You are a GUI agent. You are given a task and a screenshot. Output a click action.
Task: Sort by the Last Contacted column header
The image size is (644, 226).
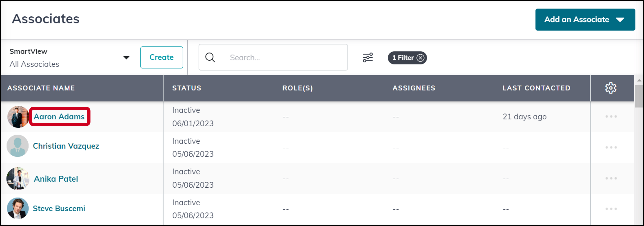tap(536, 88)
